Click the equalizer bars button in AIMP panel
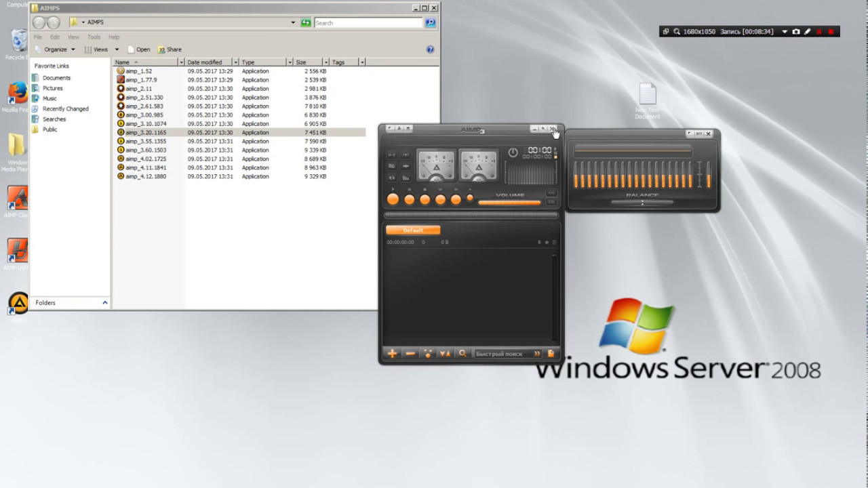 click(x=406, y=178)
